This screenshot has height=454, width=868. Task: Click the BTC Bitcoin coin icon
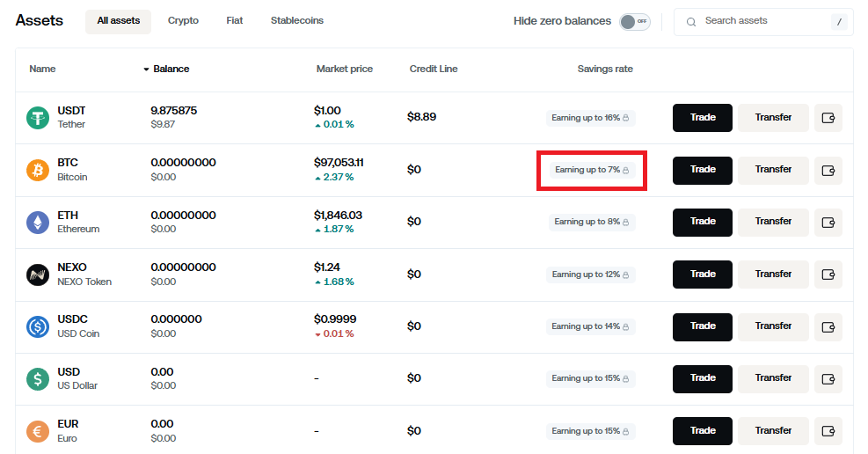(x=38, y=170)
